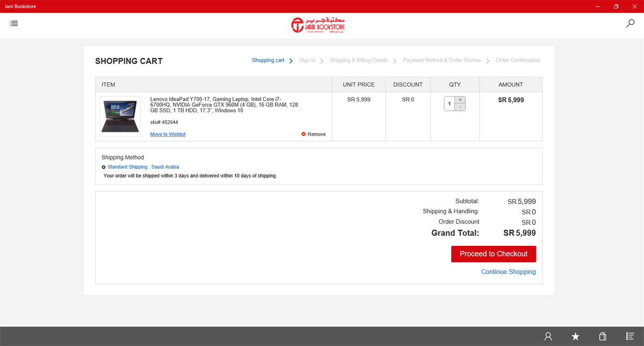644x346 pixels.
Task: Select the Shopping cart breadcrumb step
Action: [x=268, y=60]
